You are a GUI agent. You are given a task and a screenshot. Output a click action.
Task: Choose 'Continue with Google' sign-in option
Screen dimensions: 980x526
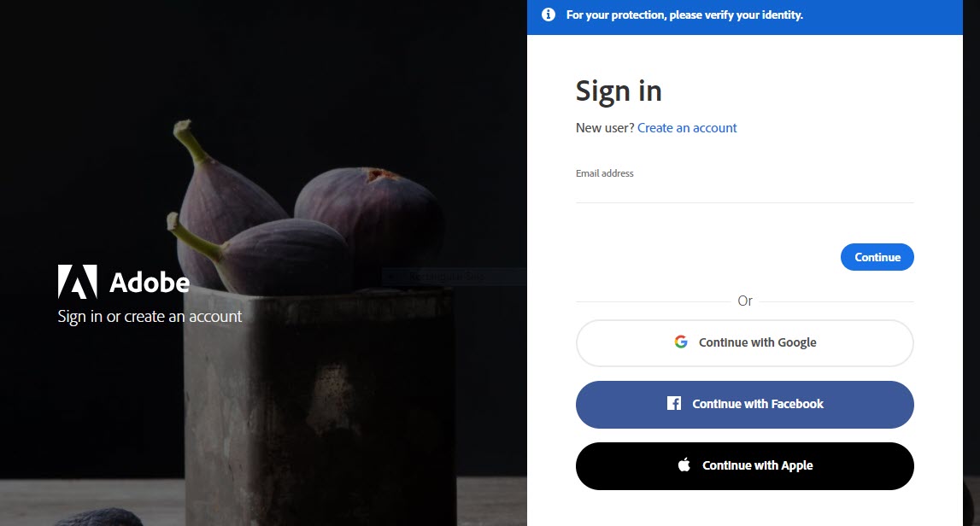coord(745,343)
